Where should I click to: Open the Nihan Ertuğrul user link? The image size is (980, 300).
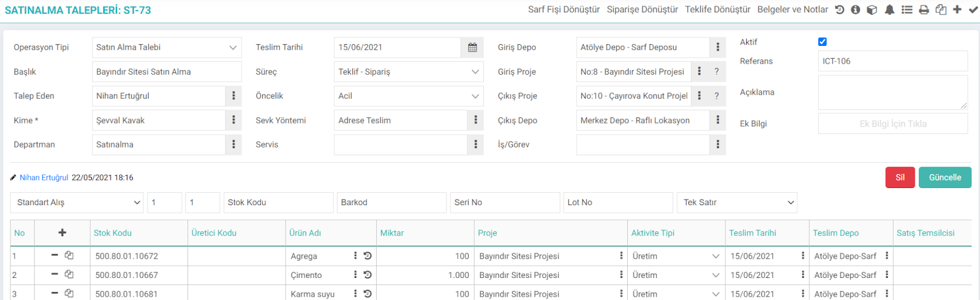click(x=44, y=178)
